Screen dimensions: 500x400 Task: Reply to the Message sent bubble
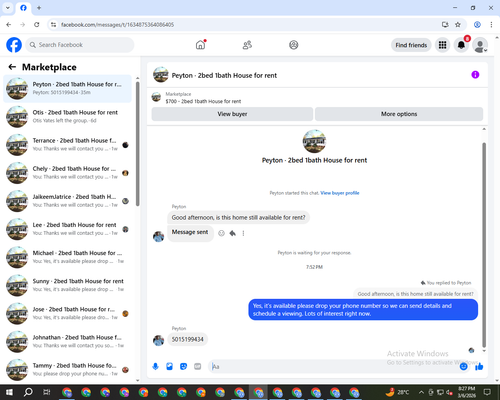[x=233, y=233]
